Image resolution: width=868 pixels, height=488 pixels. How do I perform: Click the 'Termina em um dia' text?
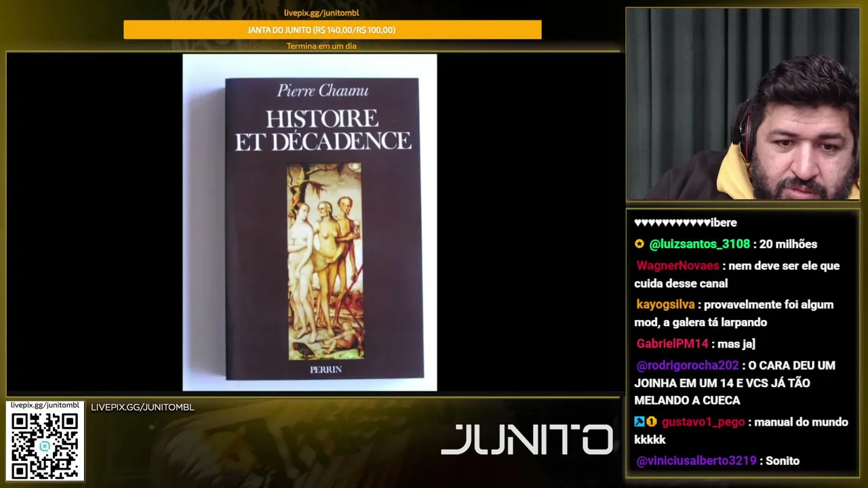point(321,46)
